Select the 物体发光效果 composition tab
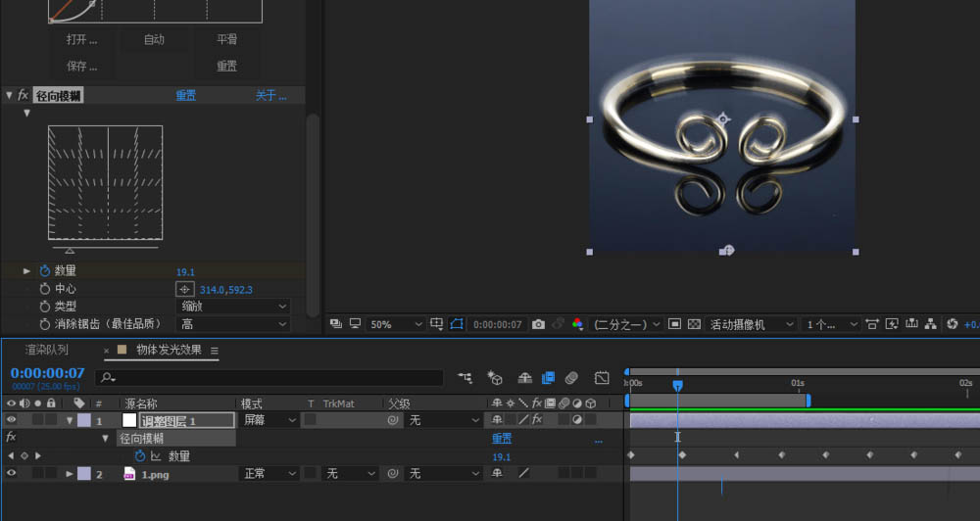The width and height of the screenshot is (980, 521). pos(168,350)
